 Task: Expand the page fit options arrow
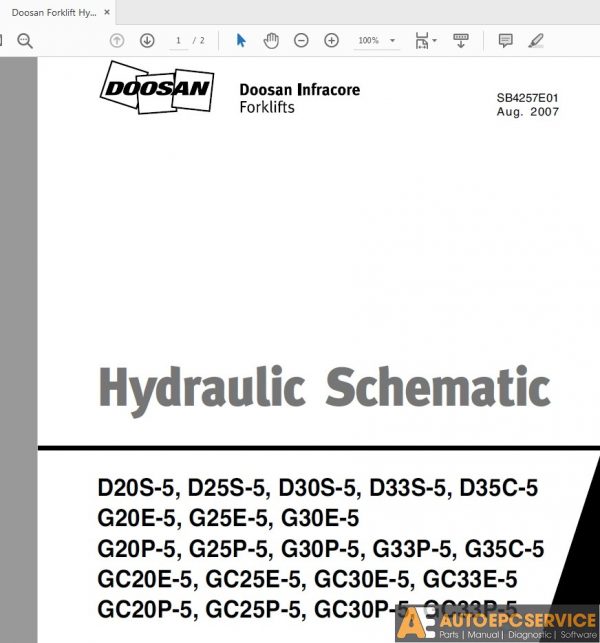[x=435, y=40]
